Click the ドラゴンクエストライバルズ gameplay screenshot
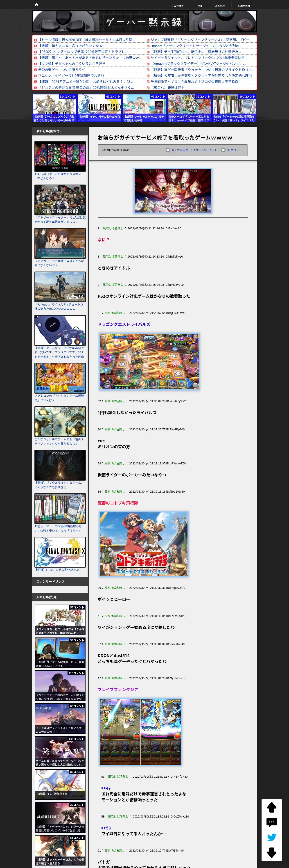The height and width of the screenshot is (868, 289). point(149,362)
